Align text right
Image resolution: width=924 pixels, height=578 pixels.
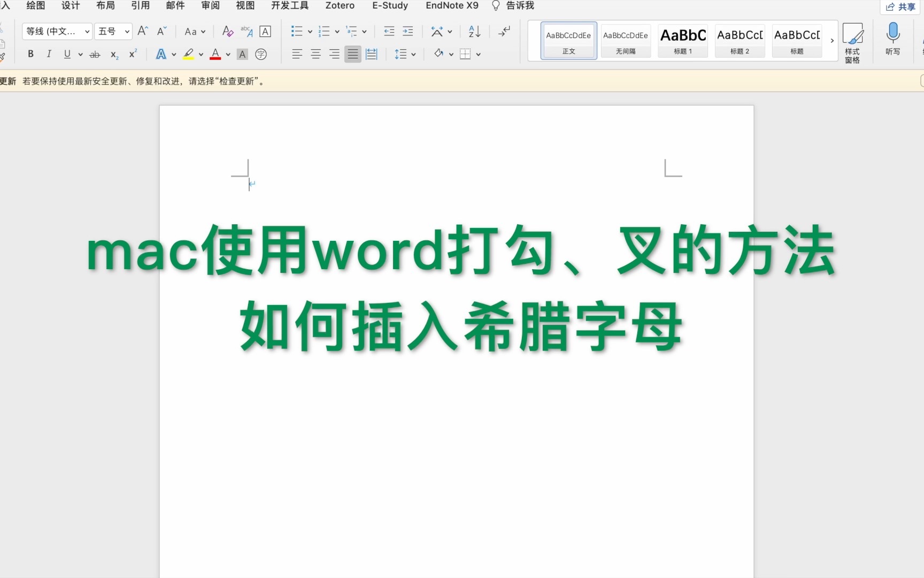click(x=334, y=54)
